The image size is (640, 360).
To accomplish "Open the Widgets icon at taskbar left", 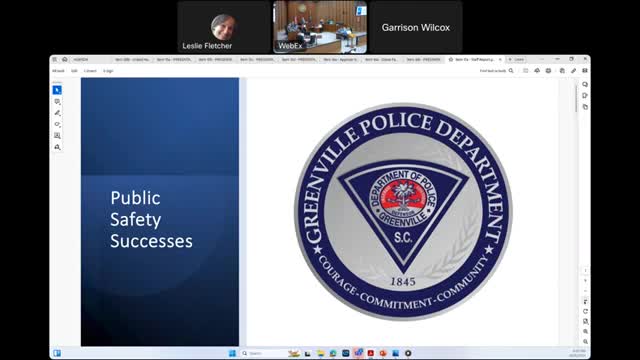I will (57, 353).
